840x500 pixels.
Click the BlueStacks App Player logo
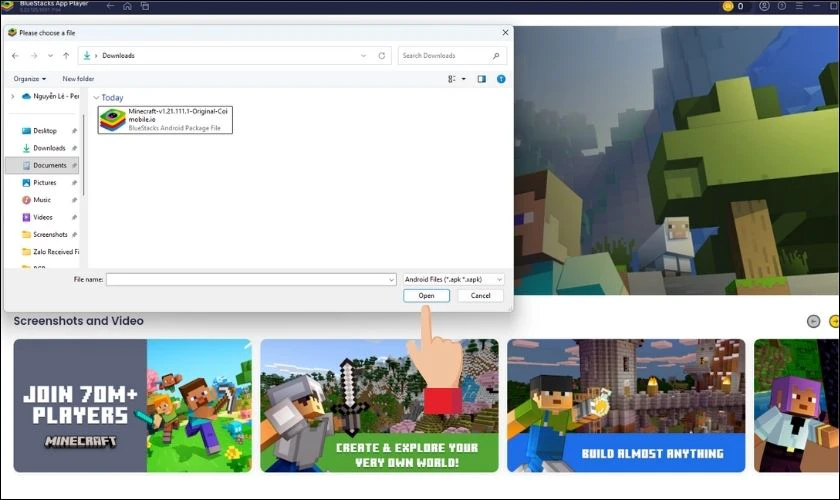pos(8,6)
